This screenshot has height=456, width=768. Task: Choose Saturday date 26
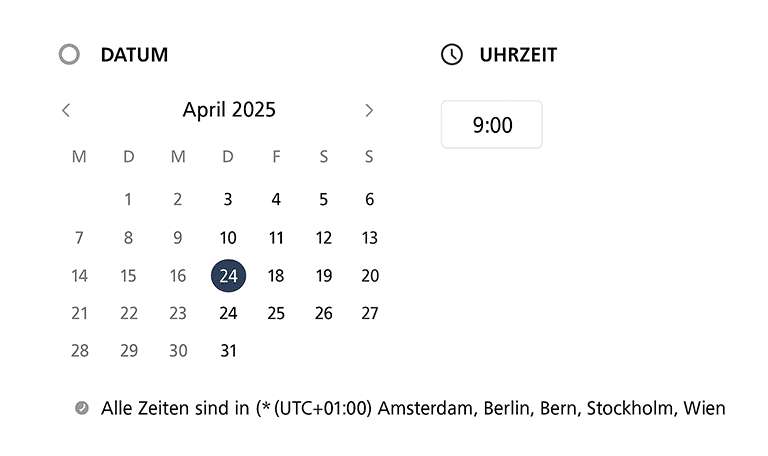point(324,313)
